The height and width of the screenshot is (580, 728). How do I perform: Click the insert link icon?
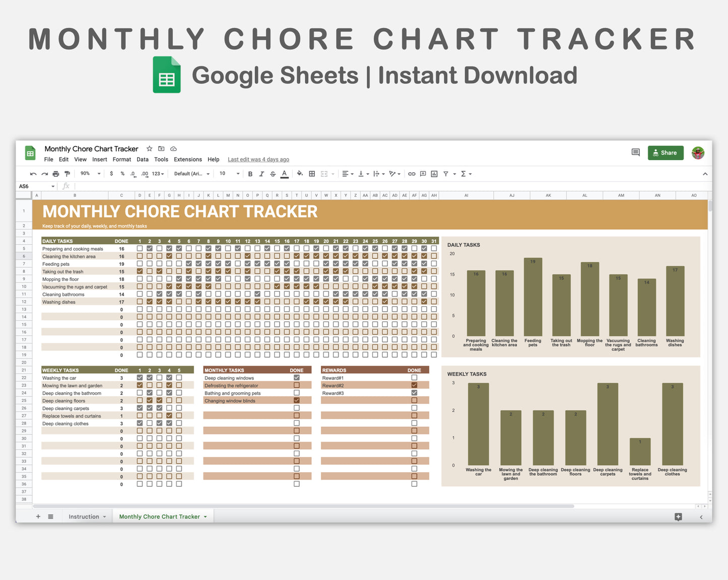point(412,174)
